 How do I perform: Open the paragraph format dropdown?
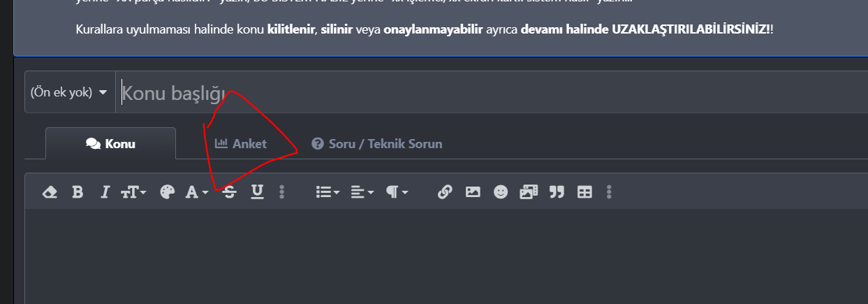tap(397, 192)
